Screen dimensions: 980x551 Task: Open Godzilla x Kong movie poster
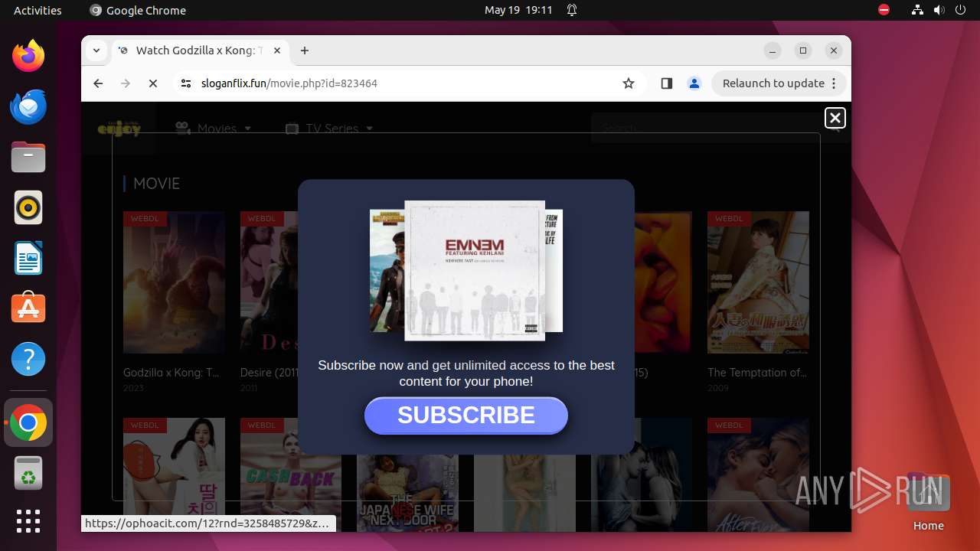[174, 282]
